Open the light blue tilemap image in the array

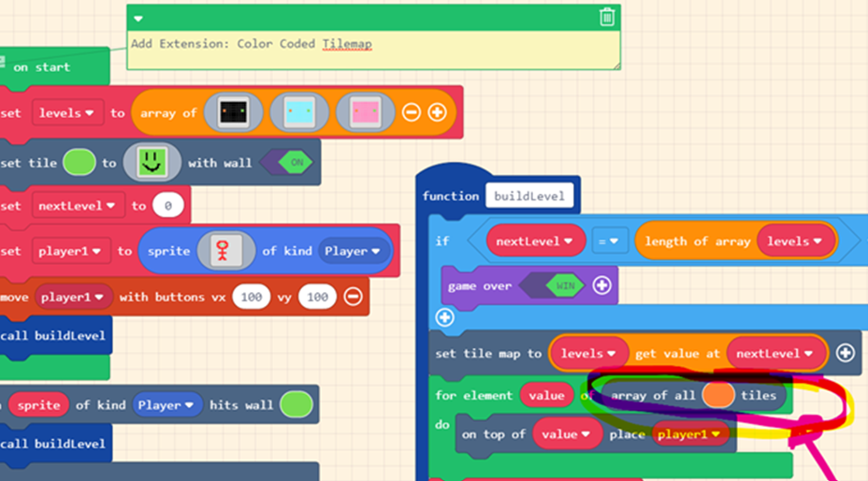coord(299,112)
